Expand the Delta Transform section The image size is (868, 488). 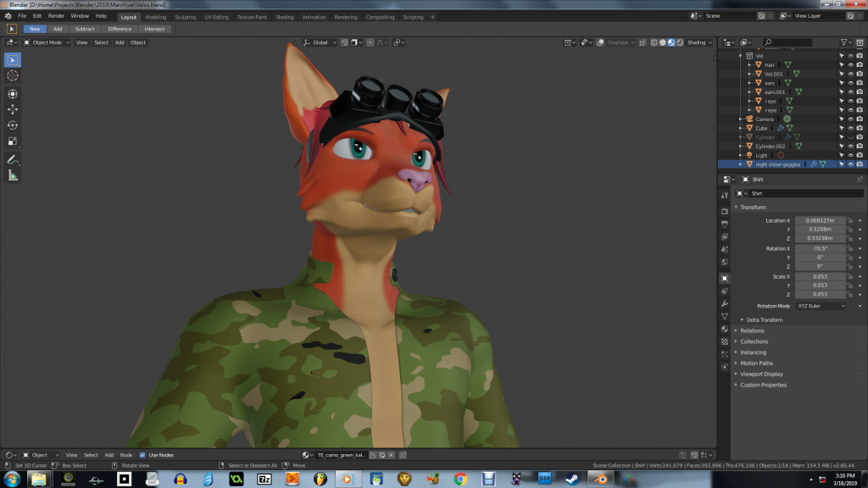764,319
